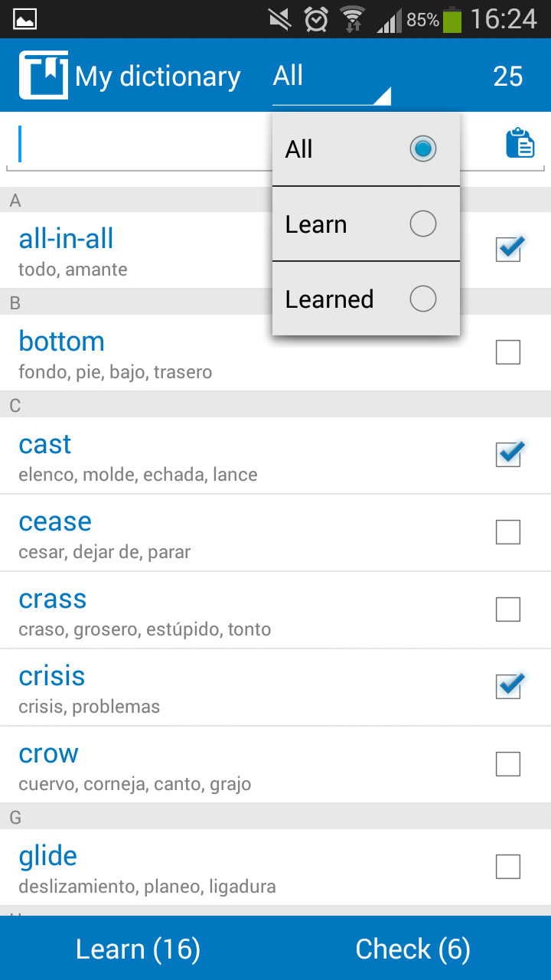Uncheck the crisis word checkbox

(509, 686)
